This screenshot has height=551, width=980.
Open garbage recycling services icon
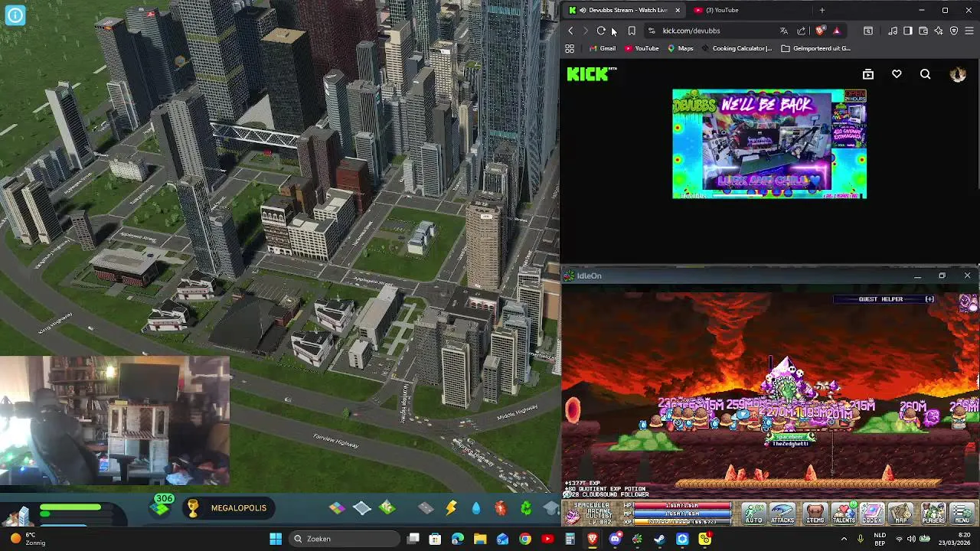[x=526, y=508]
